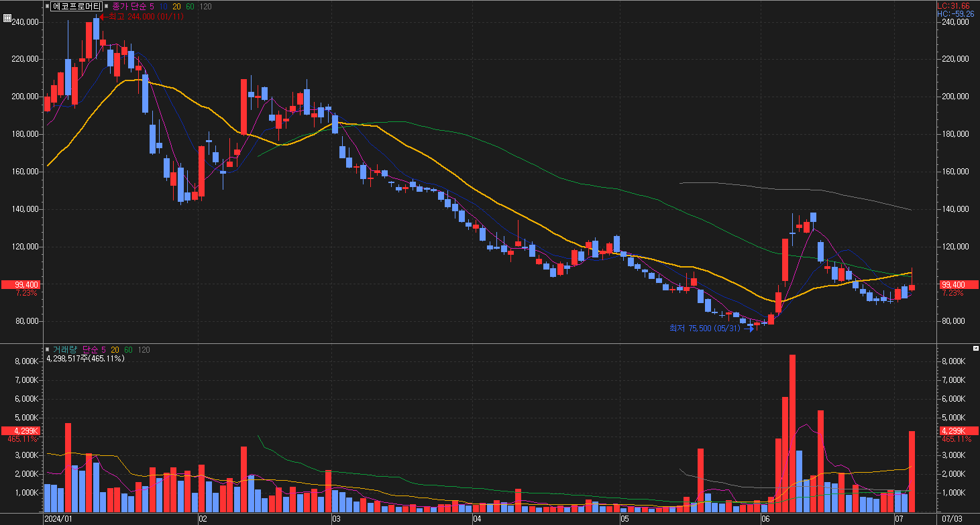
Task: Select the price chart 10-day MA legend
Action: tap(164, 6)
